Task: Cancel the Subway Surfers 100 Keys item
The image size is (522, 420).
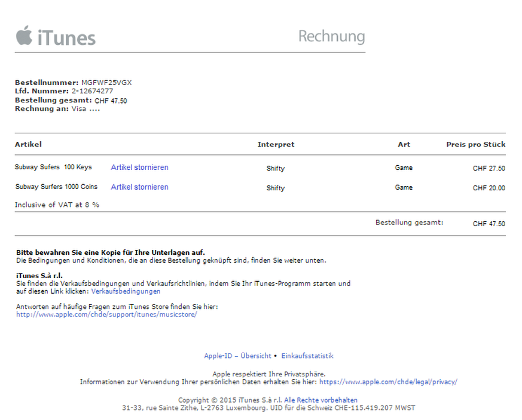Action: [x=139, y=168]
